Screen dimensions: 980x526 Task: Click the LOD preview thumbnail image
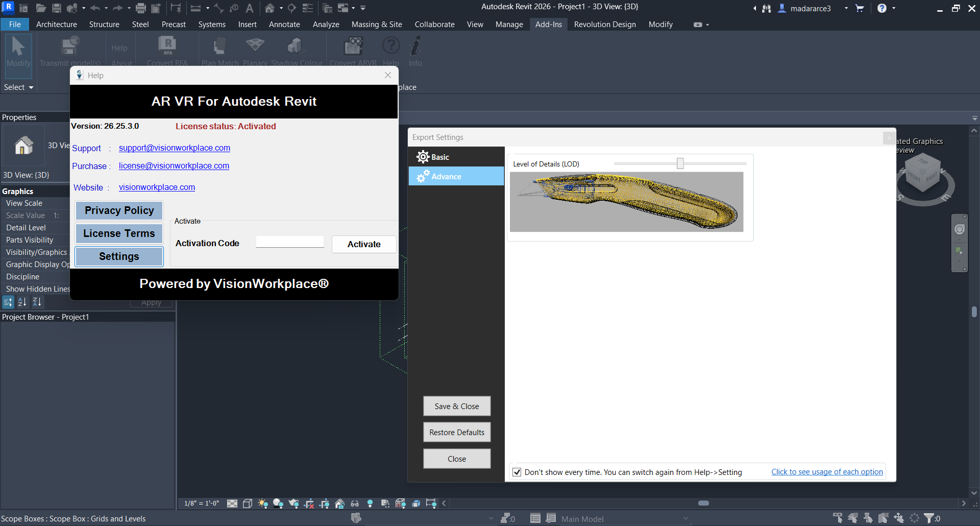tap(626, 202)
